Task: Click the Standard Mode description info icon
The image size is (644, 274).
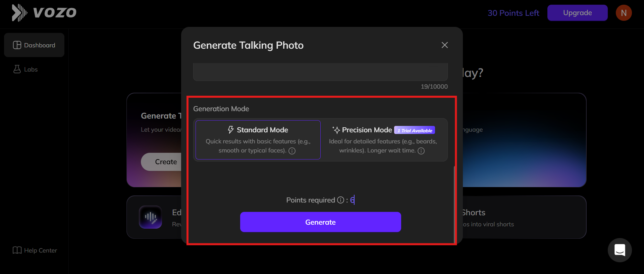Action: coord(292,151)
